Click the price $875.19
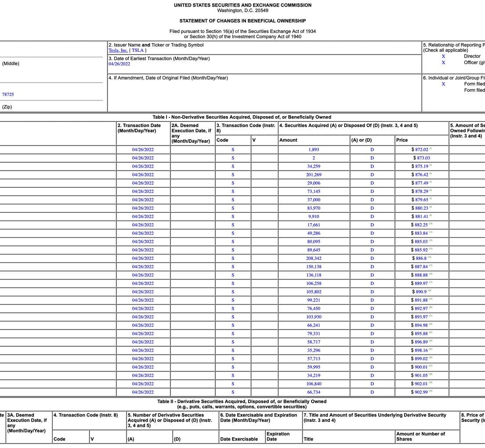This screenshot has height=448, width=485. point(420,166)
